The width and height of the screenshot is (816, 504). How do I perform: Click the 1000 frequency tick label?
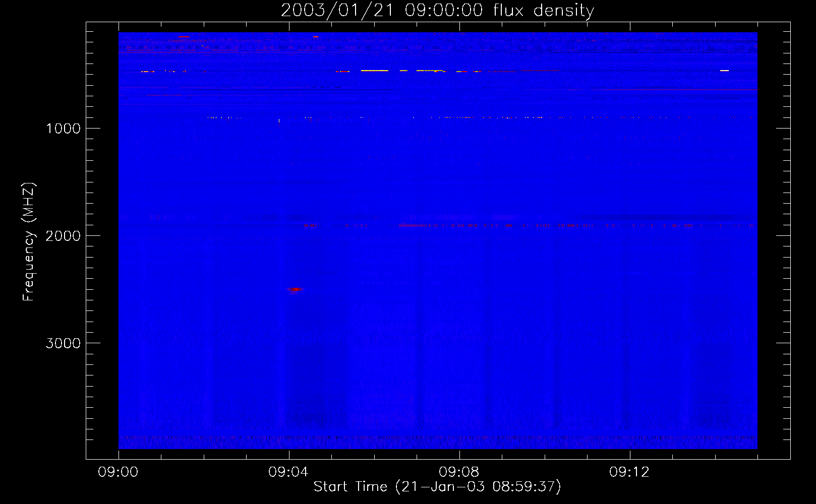64,129
